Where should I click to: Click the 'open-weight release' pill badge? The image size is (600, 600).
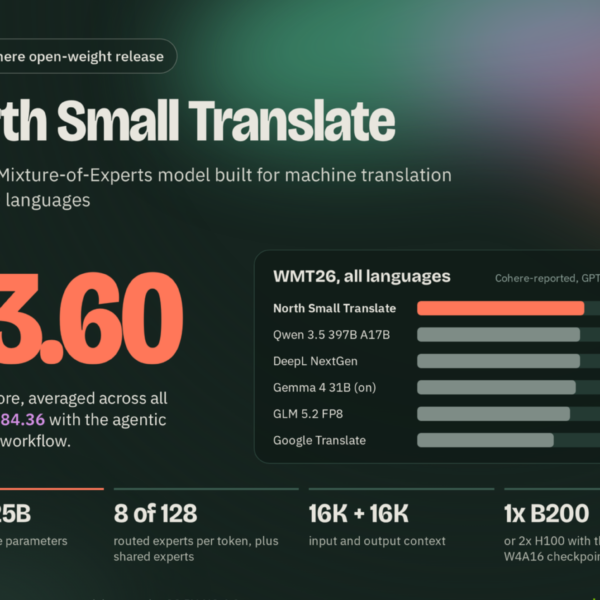tap(87, 56)
